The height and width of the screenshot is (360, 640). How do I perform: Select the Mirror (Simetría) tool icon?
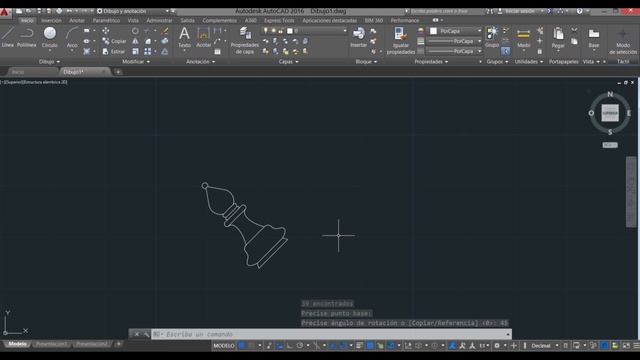[x=135, y=41]
